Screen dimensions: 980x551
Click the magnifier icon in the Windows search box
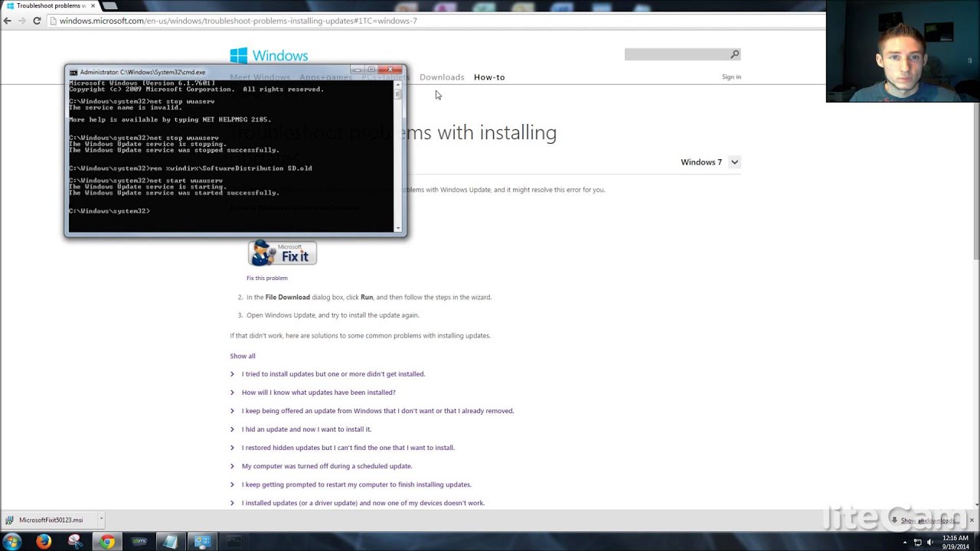click(x=734, y=54)
